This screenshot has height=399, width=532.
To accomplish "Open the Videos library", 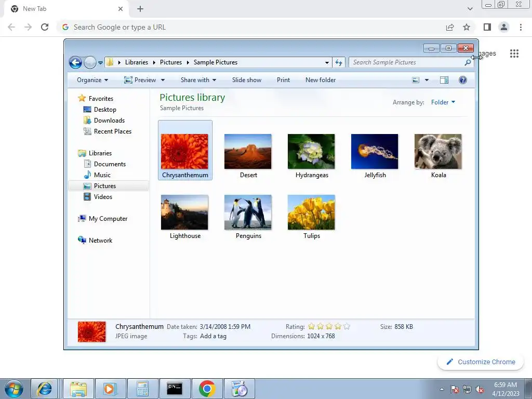I will pyautogui.click(x=103, y=197).
